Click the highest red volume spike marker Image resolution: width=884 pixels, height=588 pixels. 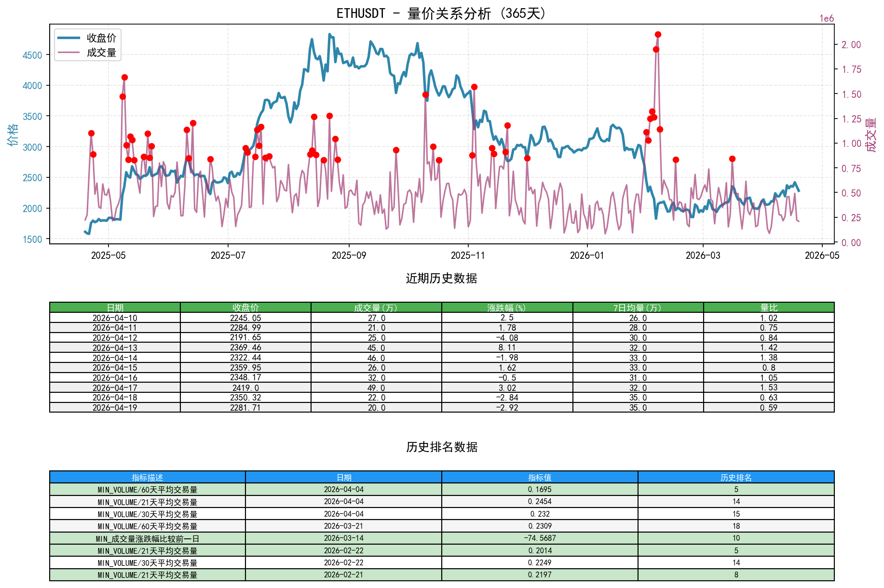[658, 35]
